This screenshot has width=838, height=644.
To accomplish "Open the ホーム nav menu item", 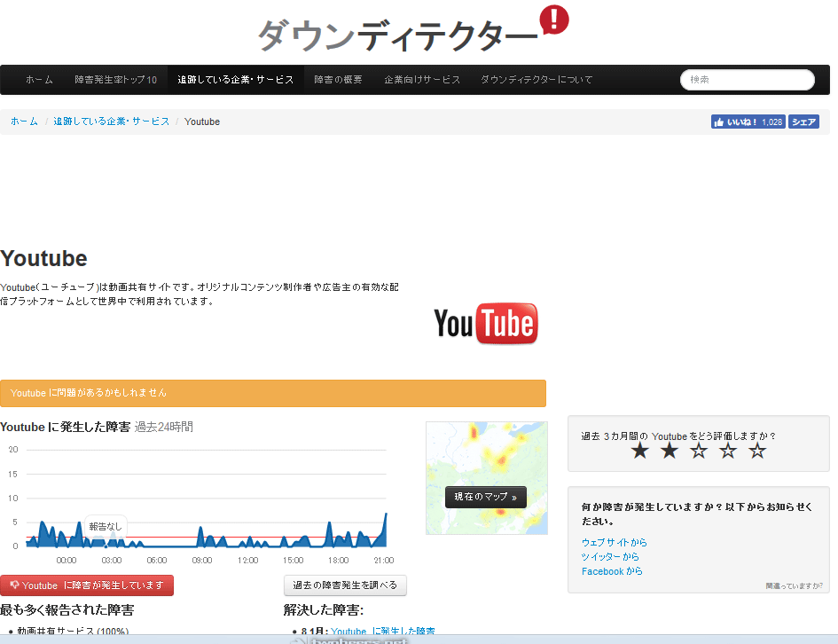I will 40,80.
